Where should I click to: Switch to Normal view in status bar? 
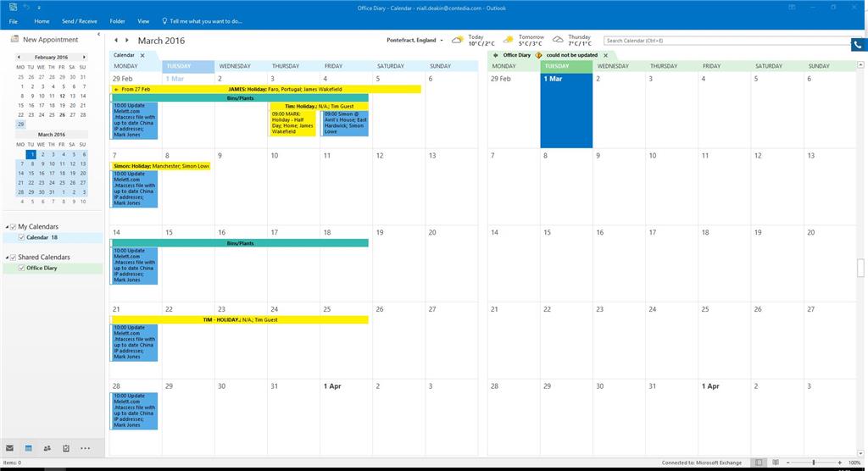pos(759,463)
